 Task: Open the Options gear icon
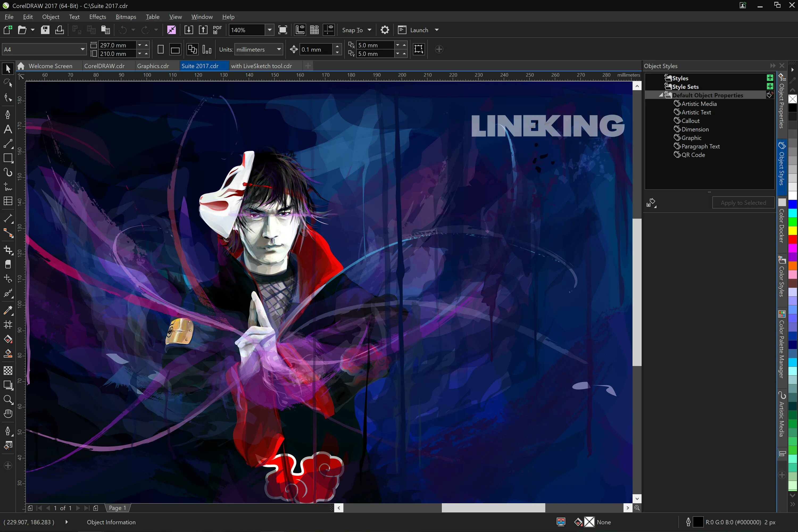point(384,30)
